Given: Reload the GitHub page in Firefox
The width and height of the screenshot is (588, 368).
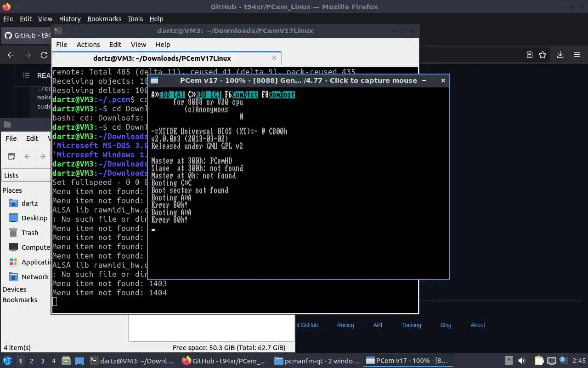Looking at the screenshot, I should tap(44, 55).
